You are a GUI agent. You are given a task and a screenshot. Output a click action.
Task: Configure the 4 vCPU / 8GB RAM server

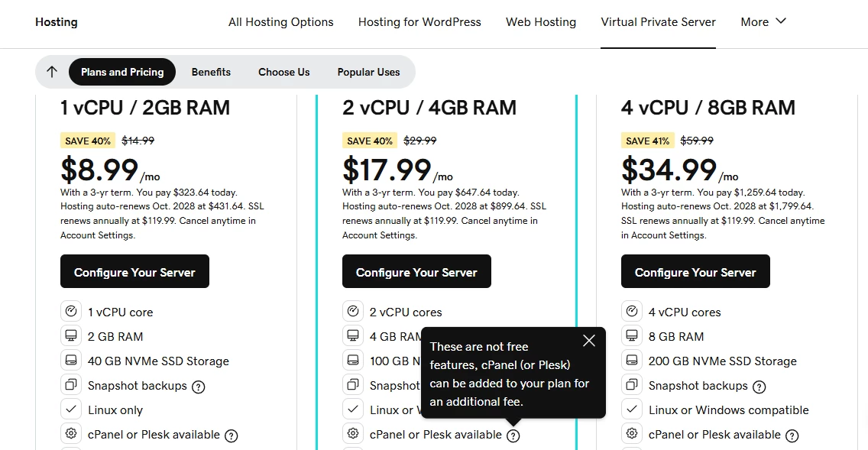(x=695, y=272)
